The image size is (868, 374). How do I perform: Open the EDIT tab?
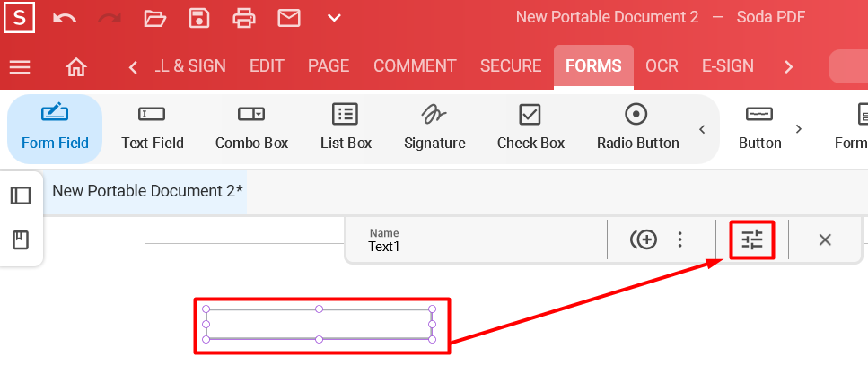267,66
